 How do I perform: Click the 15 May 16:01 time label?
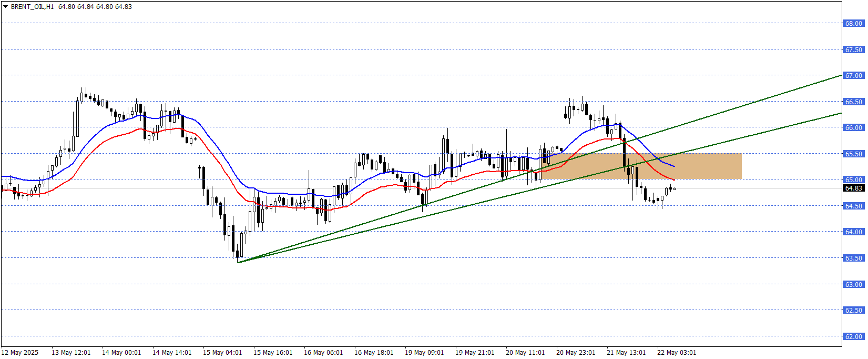pyautogui.click(x=273, y=352)
